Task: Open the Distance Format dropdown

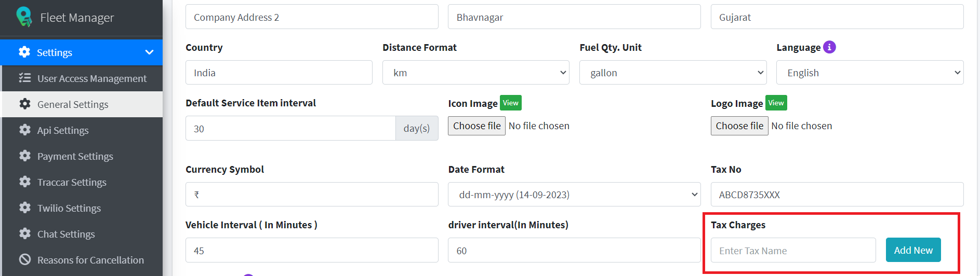Action: point(475,73)
